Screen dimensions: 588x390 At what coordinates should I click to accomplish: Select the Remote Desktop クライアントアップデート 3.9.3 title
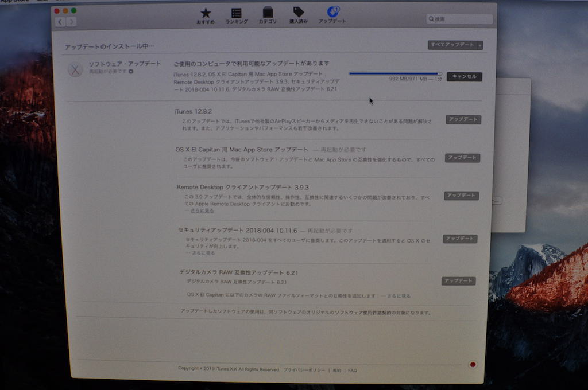(243, 187)
